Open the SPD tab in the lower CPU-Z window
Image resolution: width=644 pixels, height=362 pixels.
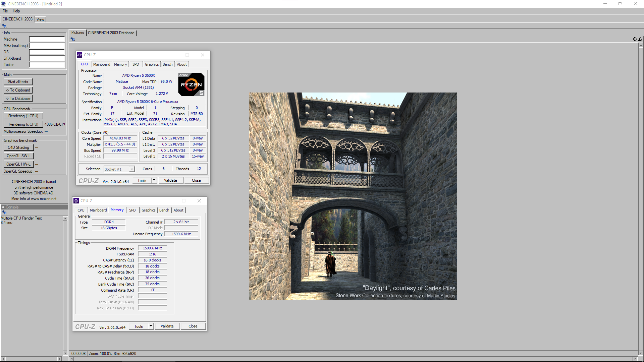(132, 210)
